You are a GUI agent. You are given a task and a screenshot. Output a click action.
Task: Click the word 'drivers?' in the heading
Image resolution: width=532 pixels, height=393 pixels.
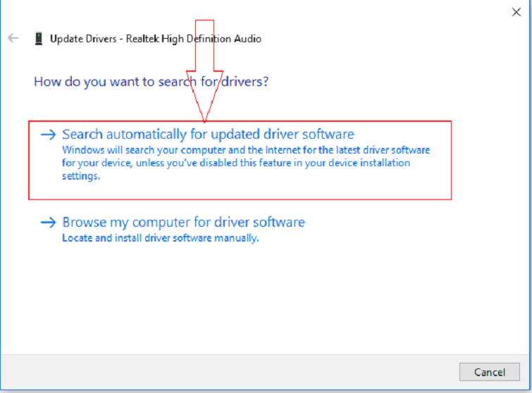tap(246, 82)
